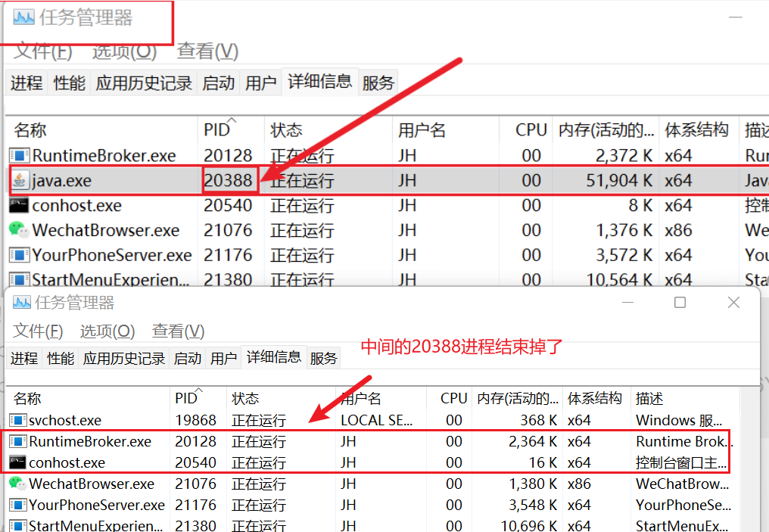Click conhost.exe console icon in upper window
This screenshot has width=769, height=532.
pyautogui.click(x=19, y=205)
